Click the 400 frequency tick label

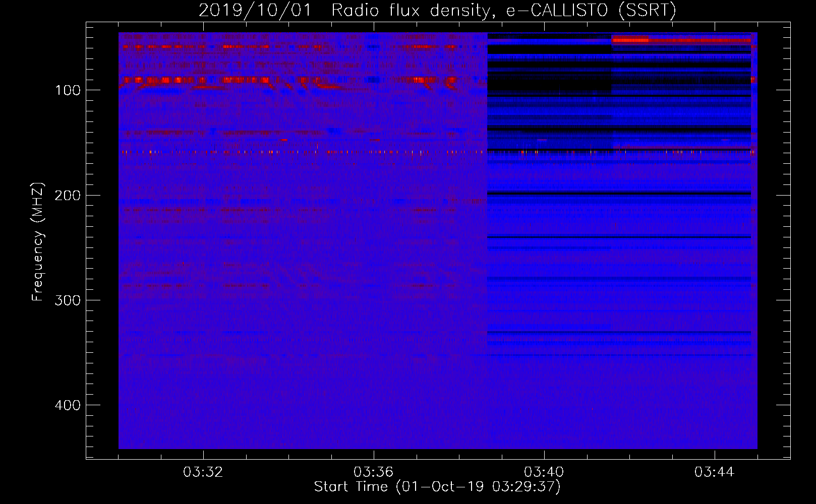pyautogui.click(x=68, y=405)
